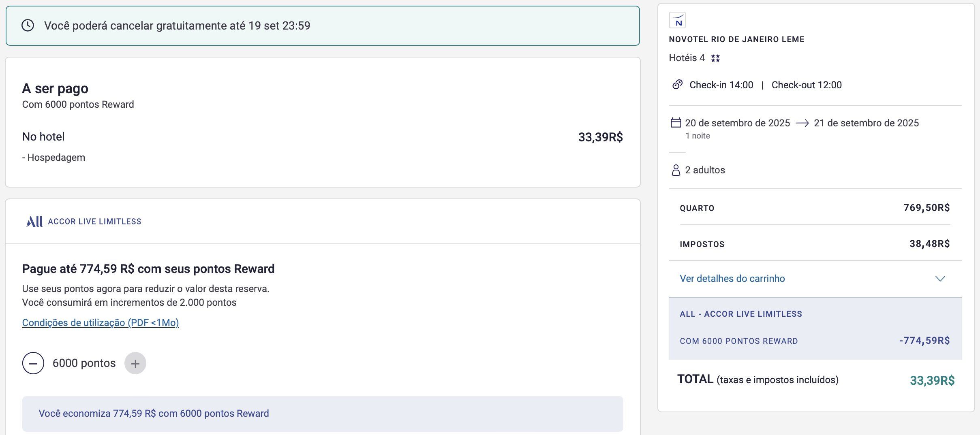Increase Reward points with plus button

tap(135, 363)
